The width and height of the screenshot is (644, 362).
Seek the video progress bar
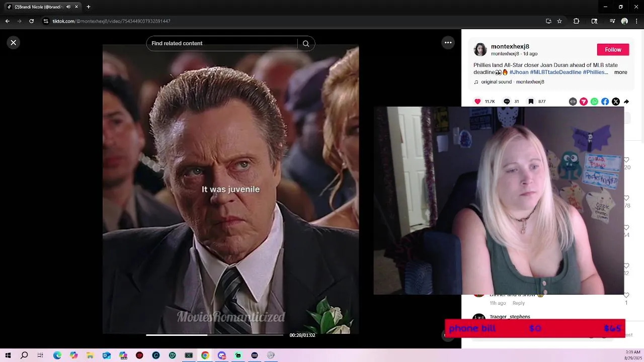point(214,335)
